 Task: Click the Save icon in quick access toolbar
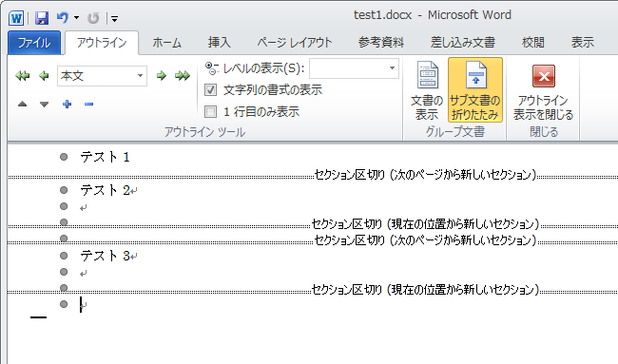point(42,18)
